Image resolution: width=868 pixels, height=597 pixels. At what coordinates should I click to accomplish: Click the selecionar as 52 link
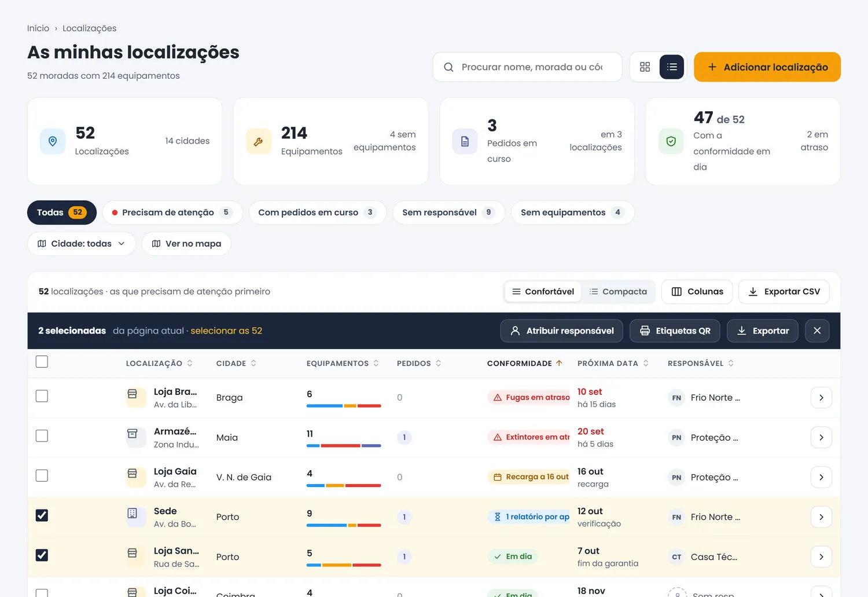tap(226, 331)
